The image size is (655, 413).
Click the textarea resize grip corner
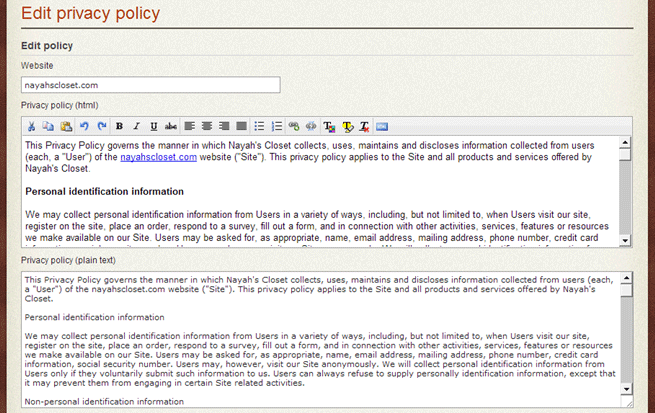tap(629, 403)
